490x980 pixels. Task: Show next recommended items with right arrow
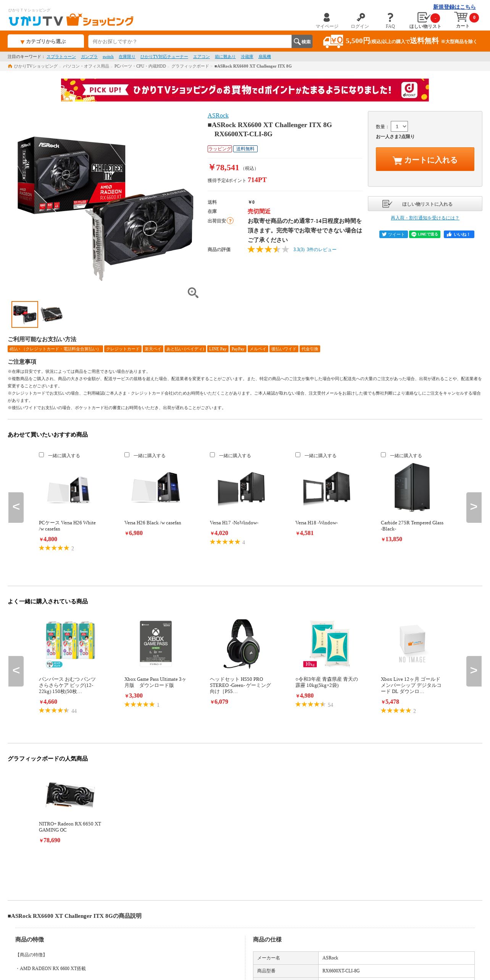(474, 507)
